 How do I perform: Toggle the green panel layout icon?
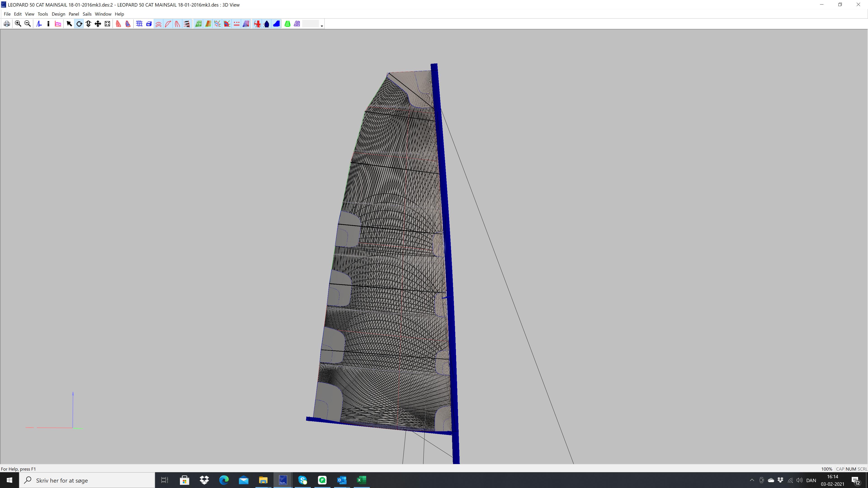[198, 23]
